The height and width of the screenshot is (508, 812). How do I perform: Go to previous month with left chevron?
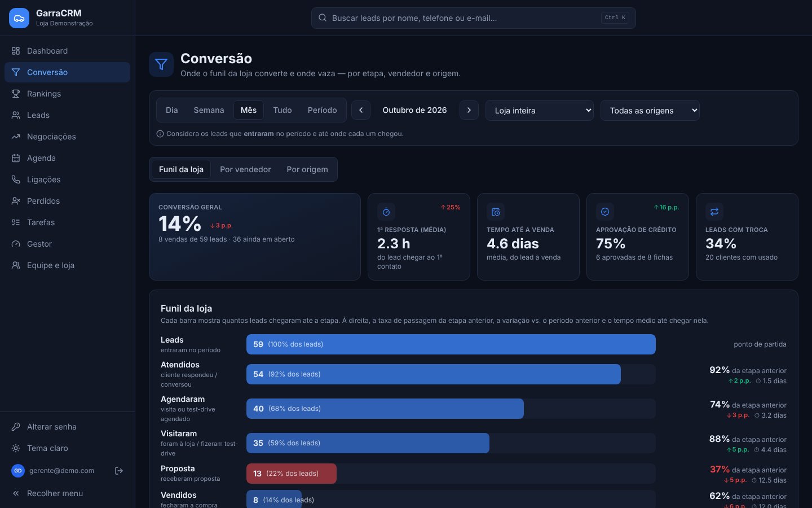click(x=361, y=110)
